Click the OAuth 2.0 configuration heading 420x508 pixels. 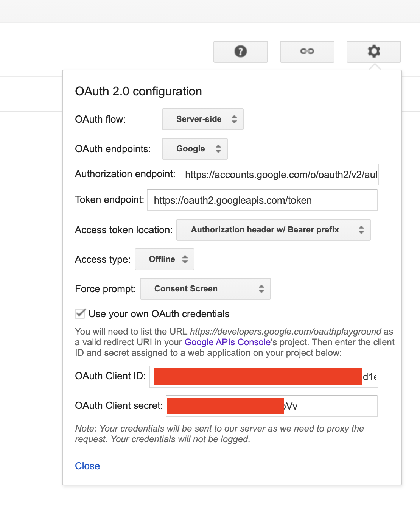click(x=138, y=91)
